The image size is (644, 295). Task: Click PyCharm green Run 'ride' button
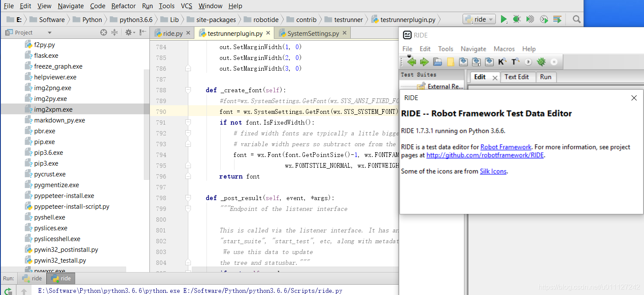click(x=504, y=19)
